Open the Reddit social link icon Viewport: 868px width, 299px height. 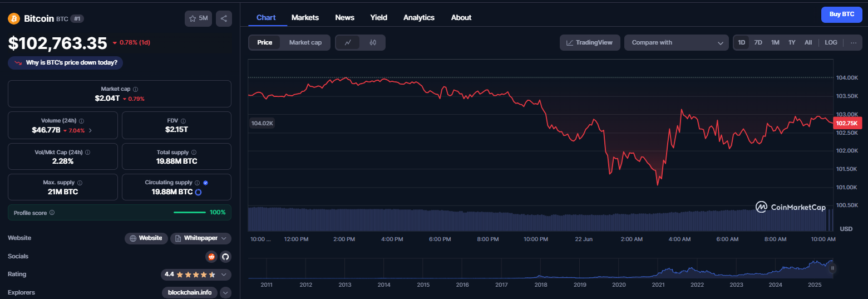pos(211,257)
